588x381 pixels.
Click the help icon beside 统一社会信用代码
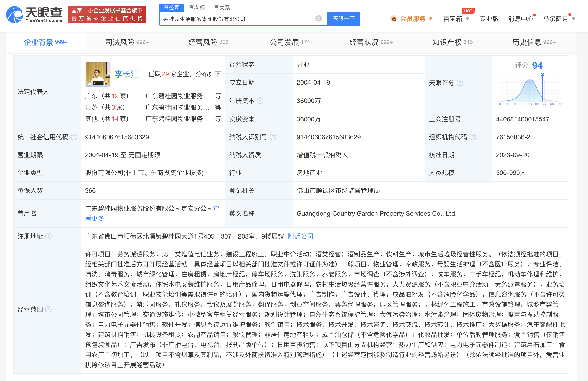74,137
